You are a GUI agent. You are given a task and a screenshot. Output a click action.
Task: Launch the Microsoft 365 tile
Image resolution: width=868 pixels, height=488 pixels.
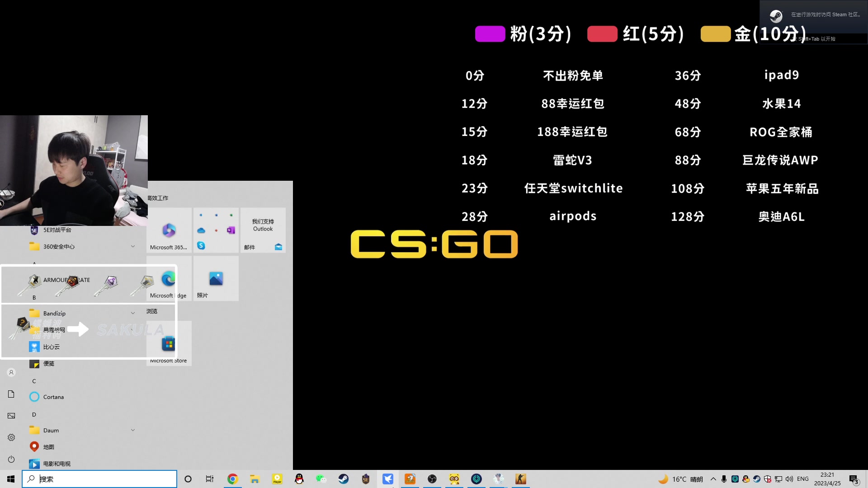pos(169,231)
